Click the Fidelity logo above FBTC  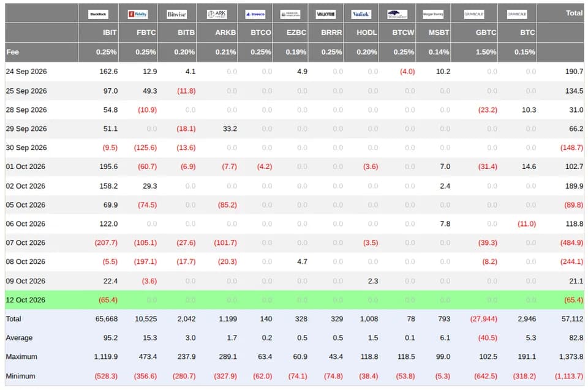click(x=138, y=14)
